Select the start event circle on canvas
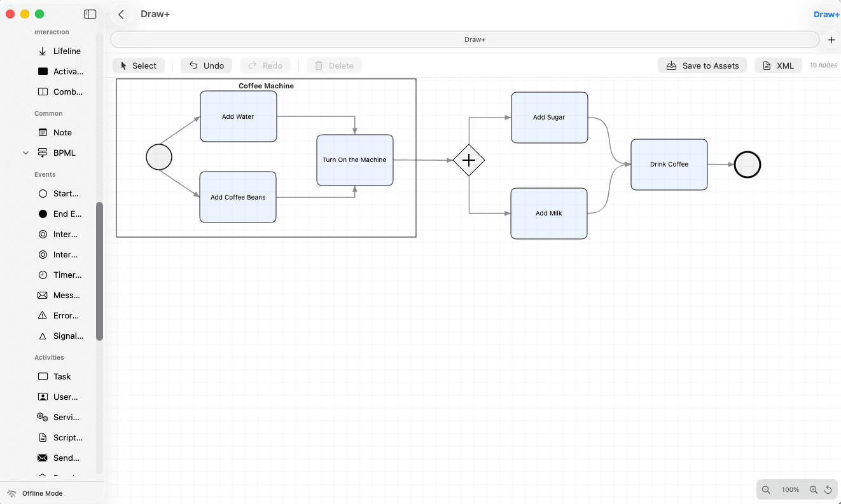This screenshot has width=841, height=504. tap(159, 157)
